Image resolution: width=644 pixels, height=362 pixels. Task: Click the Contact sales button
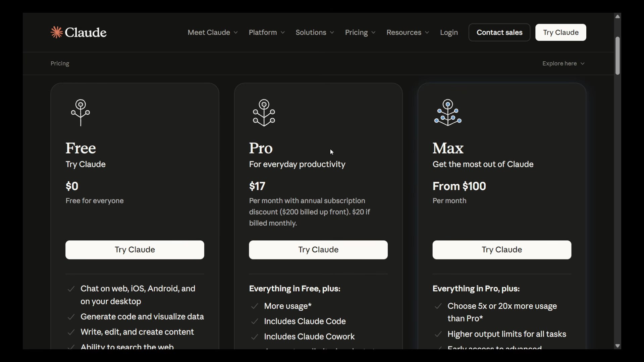click(499, 33)
